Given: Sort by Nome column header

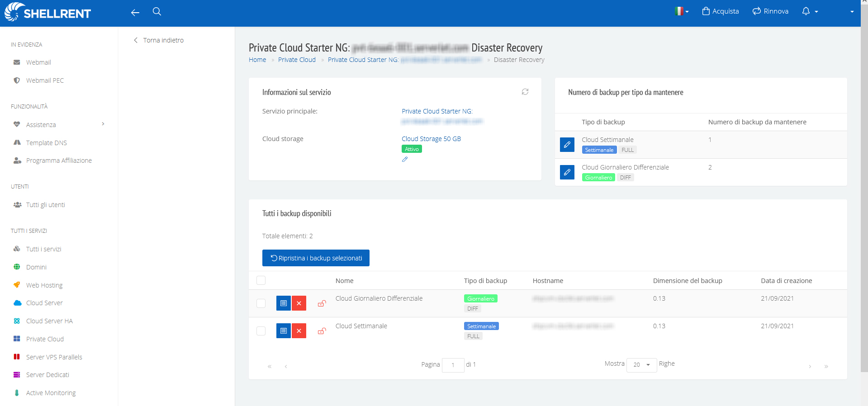Looking at the screenshot, I should click(x=344, y=281).
